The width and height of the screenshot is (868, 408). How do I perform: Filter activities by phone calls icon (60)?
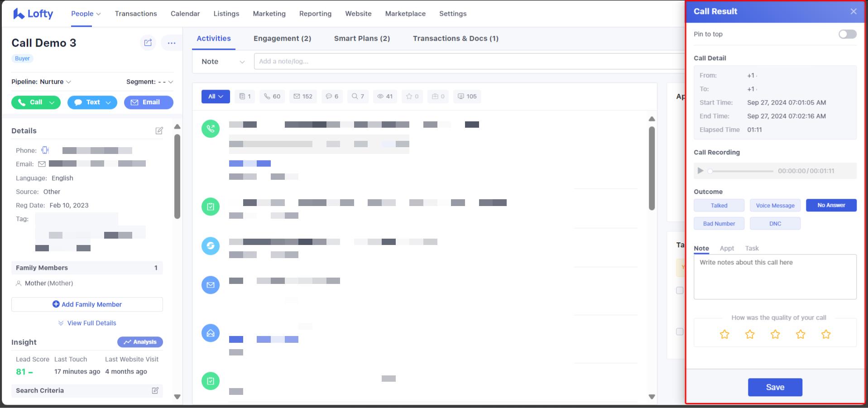click(x=272, y=96)
